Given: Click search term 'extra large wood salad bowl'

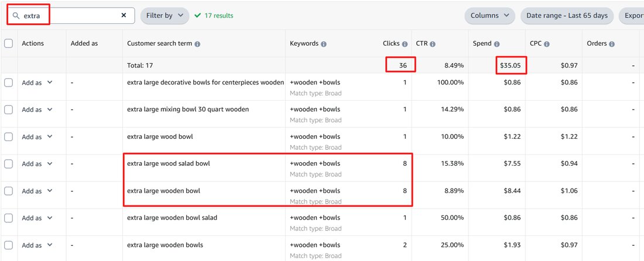Looking at the screenshot, I should [x=169, y=163].
